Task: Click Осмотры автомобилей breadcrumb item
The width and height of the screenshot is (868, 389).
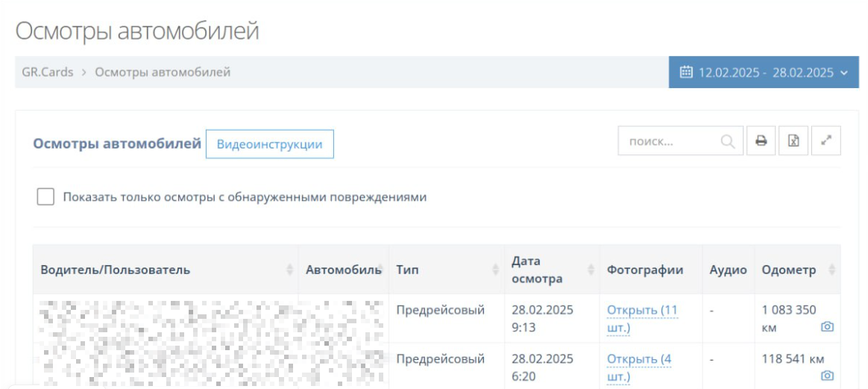Action: 163,72
